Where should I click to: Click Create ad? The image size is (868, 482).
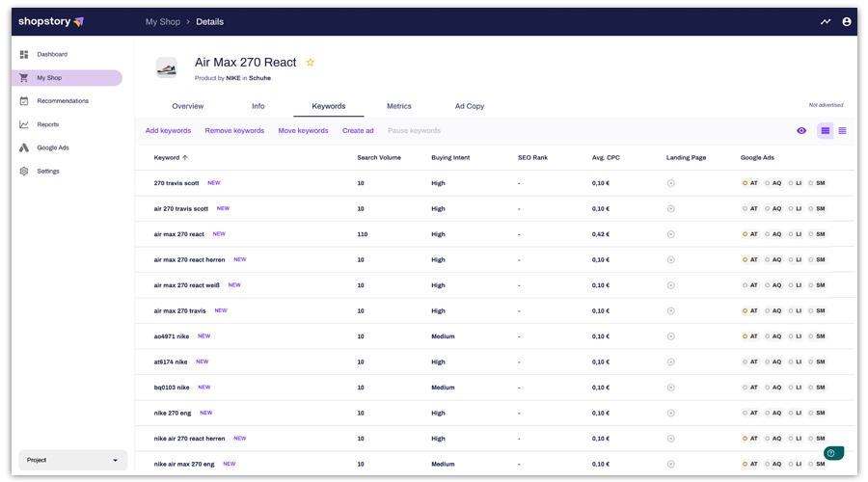[x=358, y=130]
